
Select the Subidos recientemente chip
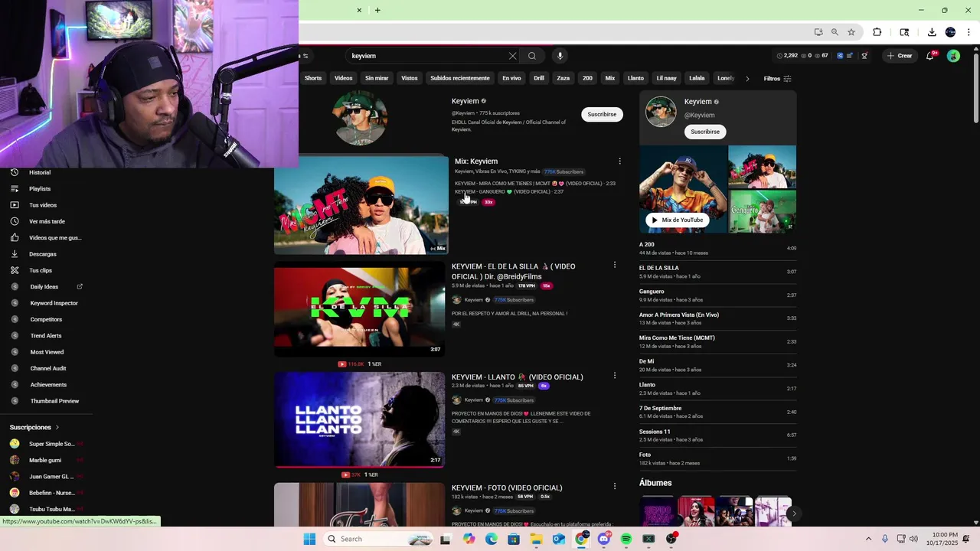460,78
